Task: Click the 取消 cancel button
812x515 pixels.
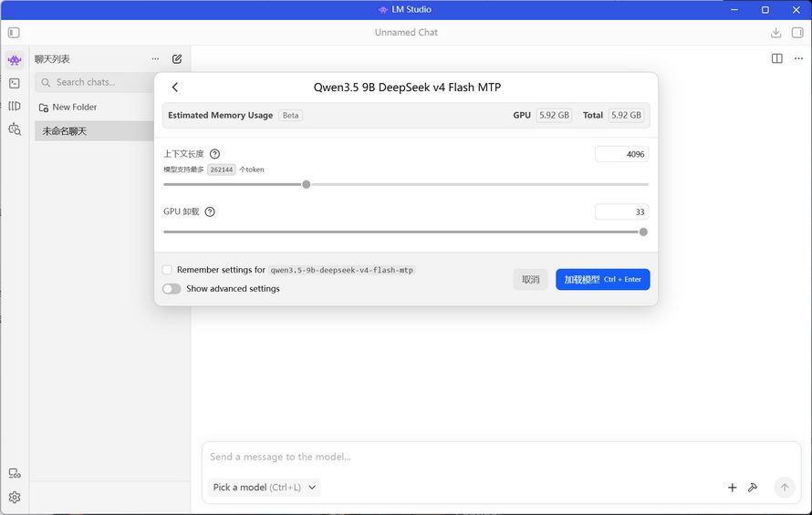Action: point(531,280)
